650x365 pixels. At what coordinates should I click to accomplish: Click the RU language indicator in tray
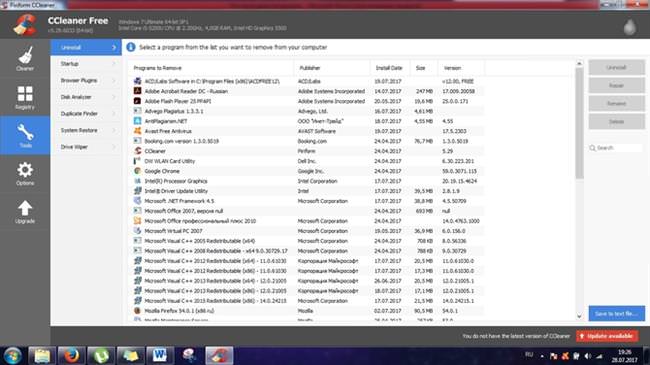(x=529, y=354)
